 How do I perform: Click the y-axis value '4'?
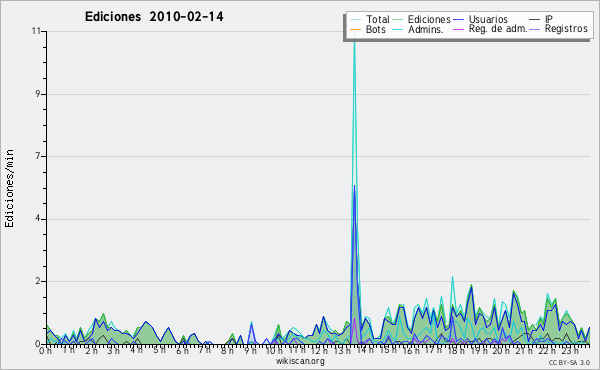click(x=38, y=219)
